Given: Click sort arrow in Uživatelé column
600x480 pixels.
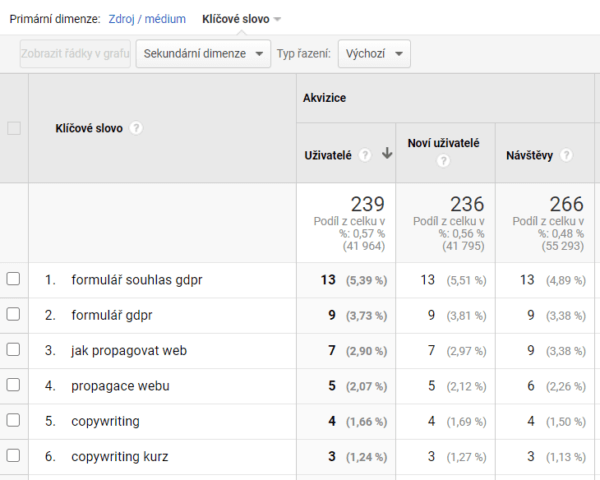Looking at the screenshot, I should click(387, 155).
